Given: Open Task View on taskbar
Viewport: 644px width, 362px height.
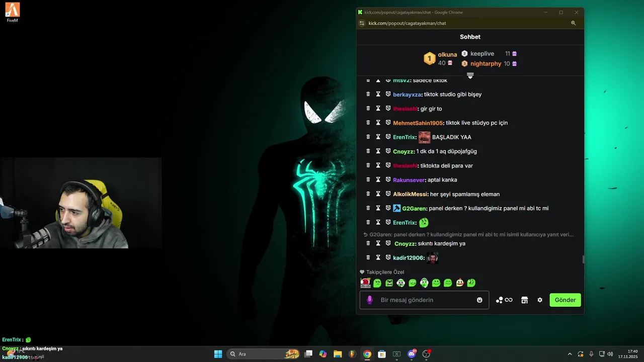Looking at the screenshot, I should 308,354.
